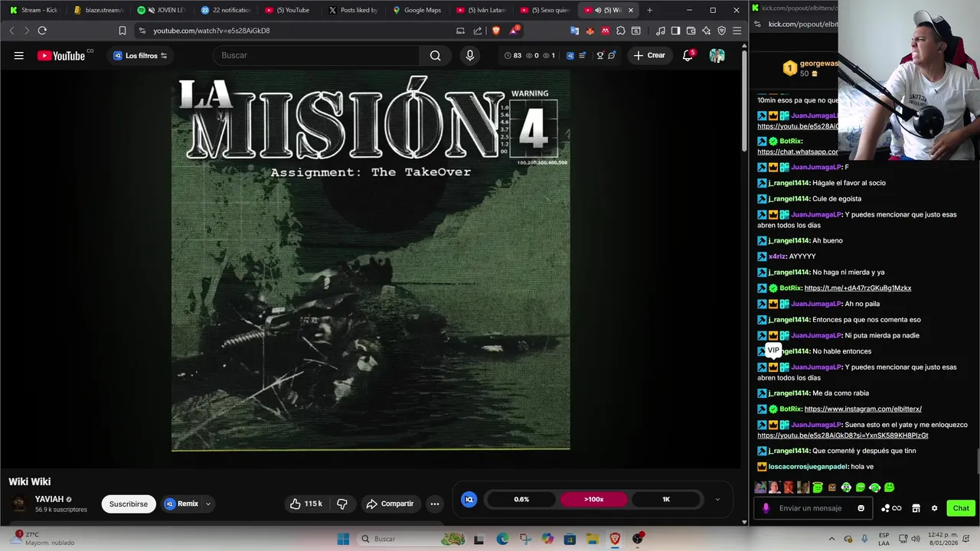The height and width of the screenshot is (551, 980).
Task: Start voice search with microphone icon
Action: 470,55
